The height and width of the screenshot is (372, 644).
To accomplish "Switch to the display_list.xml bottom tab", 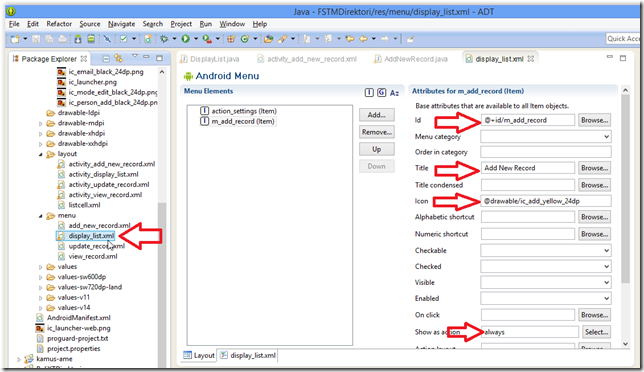I will [248, 355].
